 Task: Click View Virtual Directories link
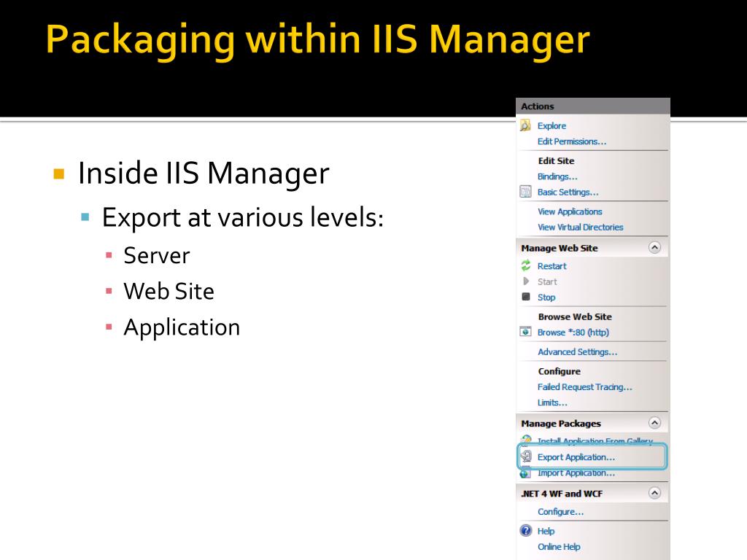tap(580, 227)
